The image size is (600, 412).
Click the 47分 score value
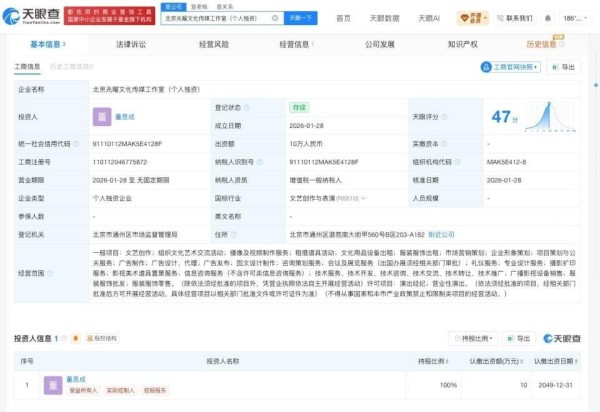[505, 117]
